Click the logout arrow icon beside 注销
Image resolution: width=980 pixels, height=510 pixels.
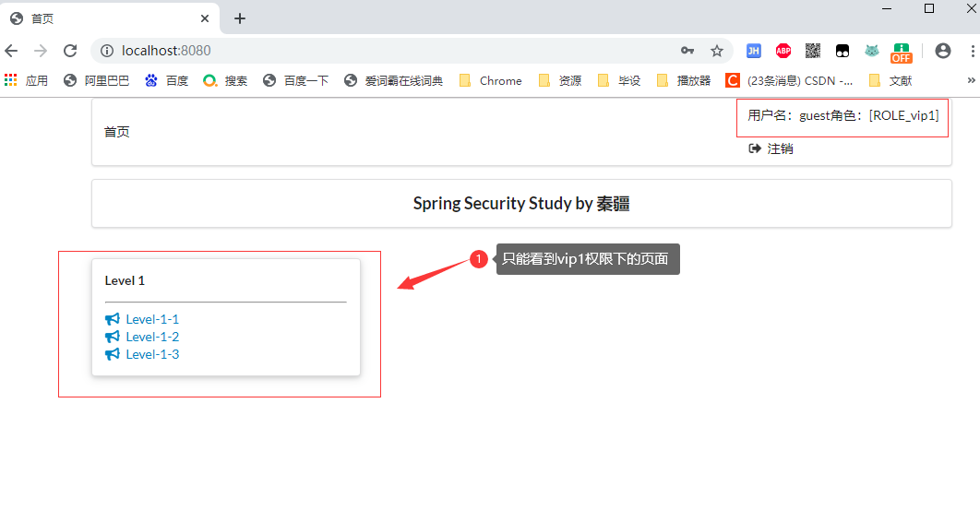pyautogui.click(x=755, y=148)
